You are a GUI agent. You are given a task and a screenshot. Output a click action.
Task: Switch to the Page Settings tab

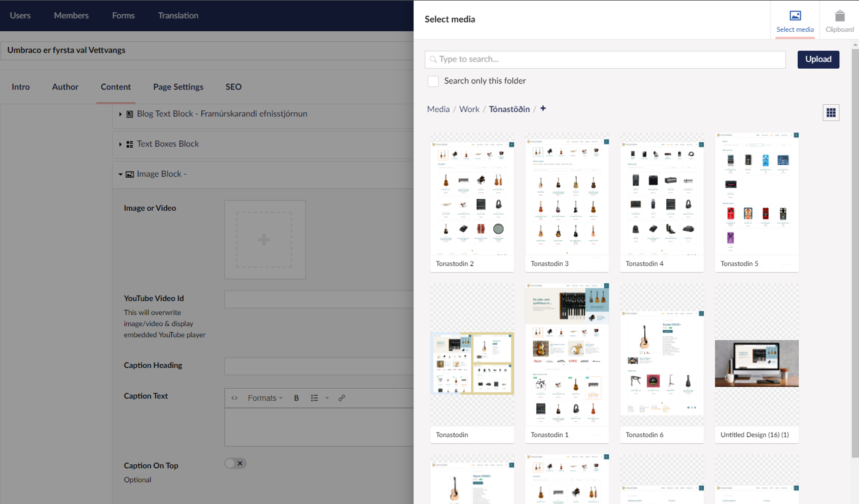click(x=178, y=87)
